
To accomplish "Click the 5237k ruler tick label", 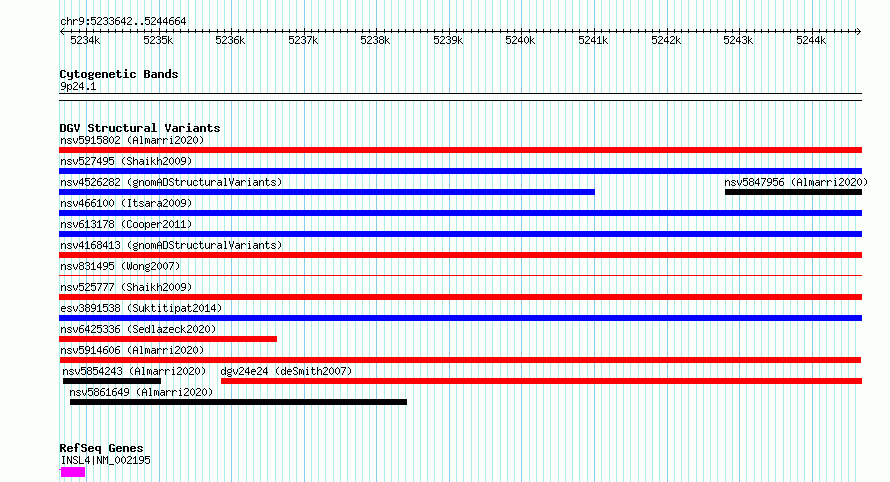I will click(303, 40).
